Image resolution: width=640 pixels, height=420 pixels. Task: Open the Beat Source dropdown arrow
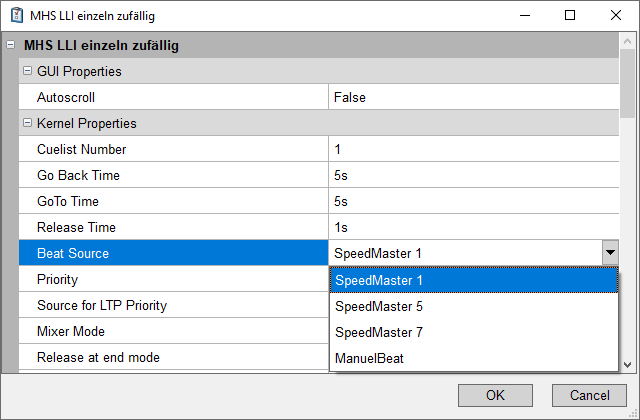(609, 254)
